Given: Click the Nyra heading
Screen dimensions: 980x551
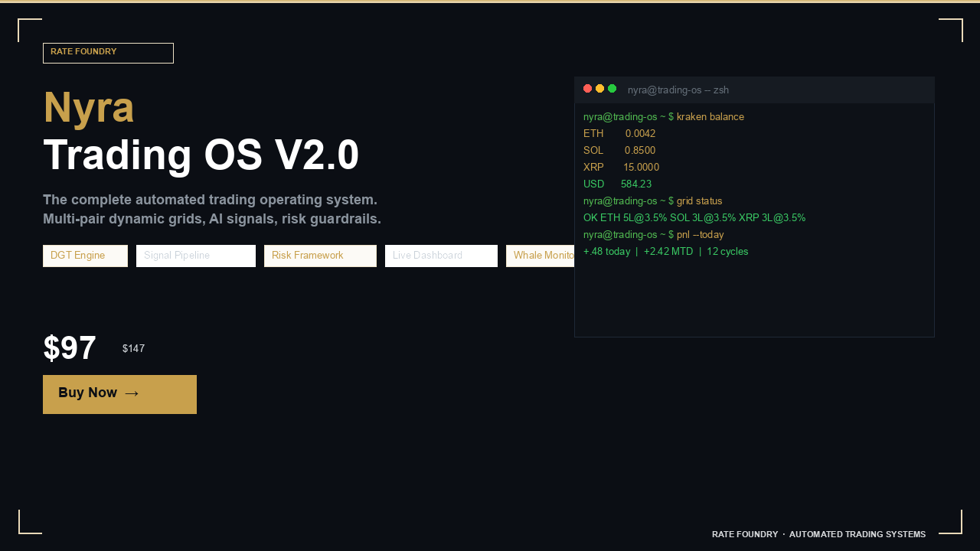Looking at the screenshot, I should coord(89,108).
